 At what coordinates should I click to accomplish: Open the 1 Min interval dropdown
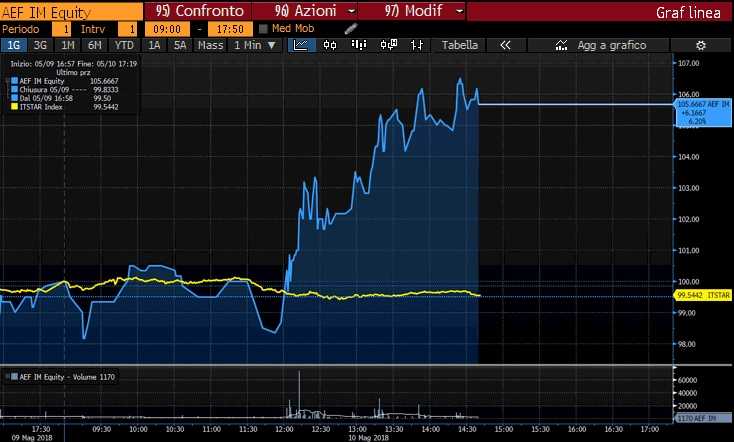[x=255, y=45]
